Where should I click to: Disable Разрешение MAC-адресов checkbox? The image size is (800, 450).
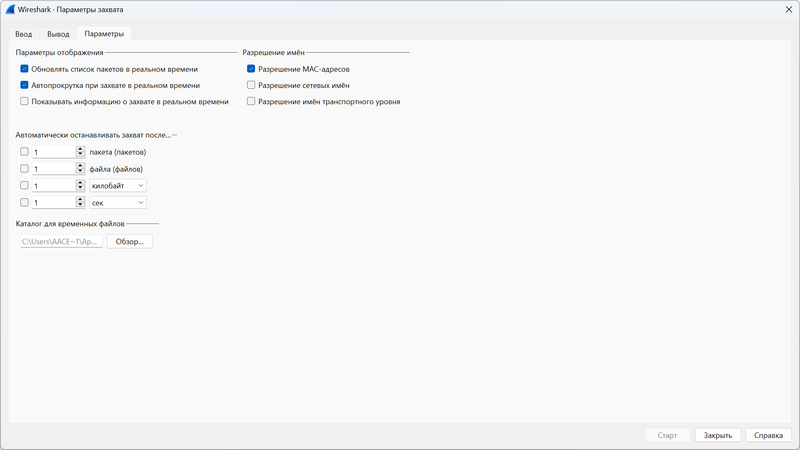[x=251, y=69]
